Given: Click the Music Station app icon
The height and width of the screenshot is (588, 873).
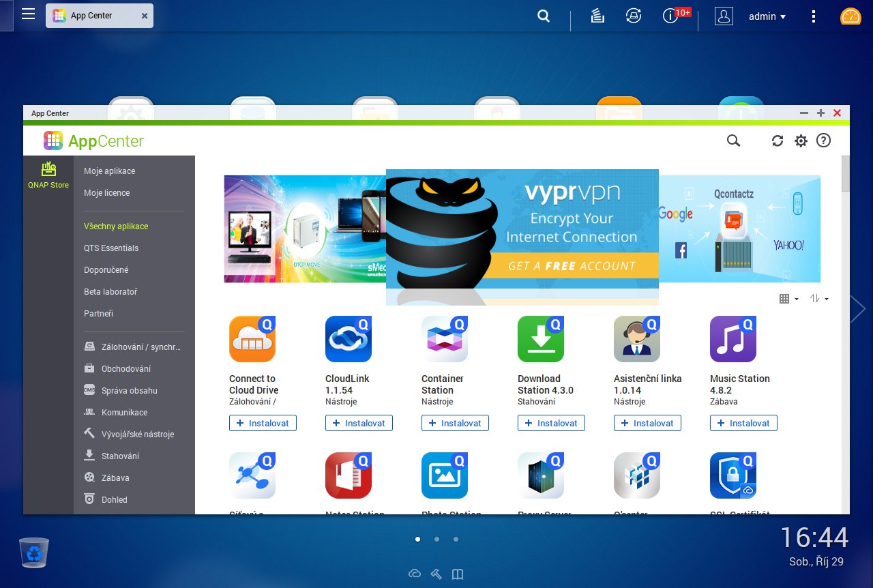Looking at the screenshot, I should point(733,339).
